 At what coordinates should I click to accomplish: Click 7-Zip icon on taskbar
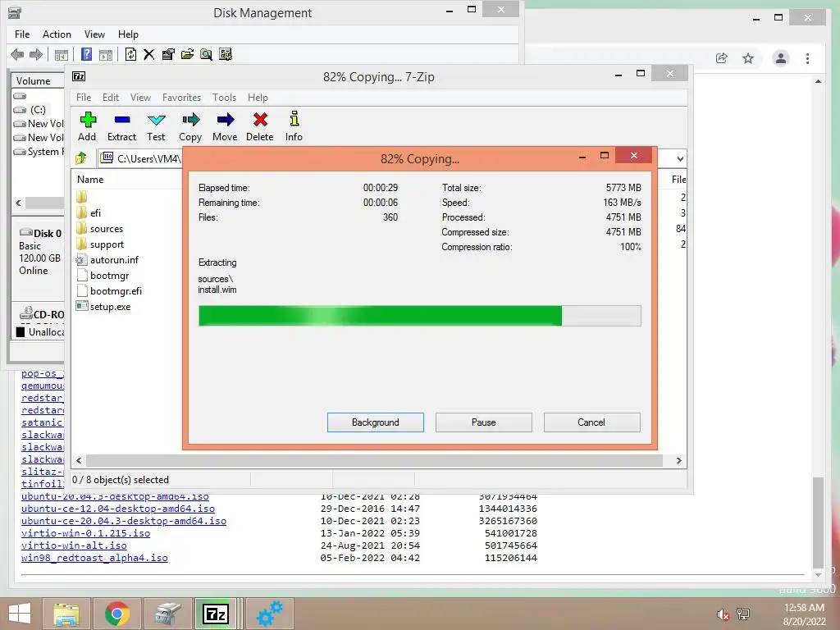pos(216,614)
